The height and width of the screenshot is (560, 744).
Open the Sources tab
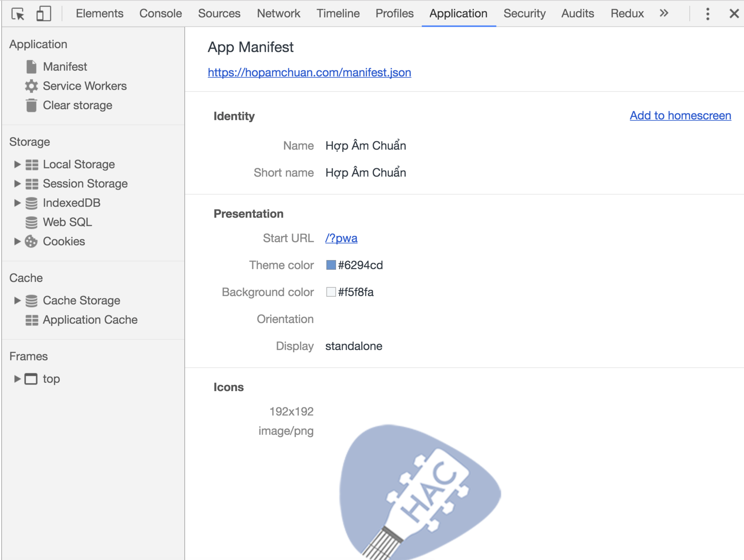click(219, 13)
